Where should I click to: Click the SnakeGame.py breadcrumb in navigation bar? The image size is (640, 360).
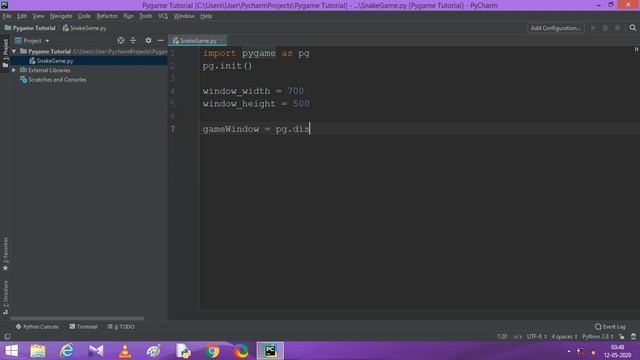click(84, 28)
